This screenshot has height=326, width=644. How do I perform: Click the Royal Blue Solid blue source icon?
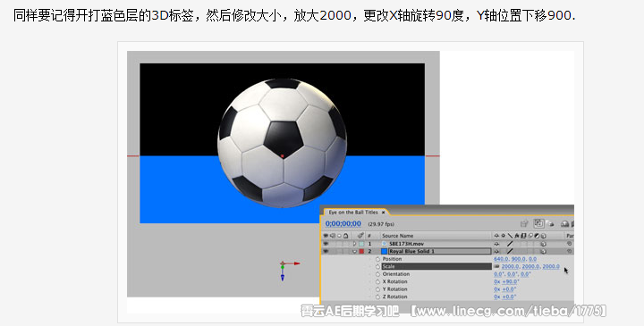coord(384,251)
